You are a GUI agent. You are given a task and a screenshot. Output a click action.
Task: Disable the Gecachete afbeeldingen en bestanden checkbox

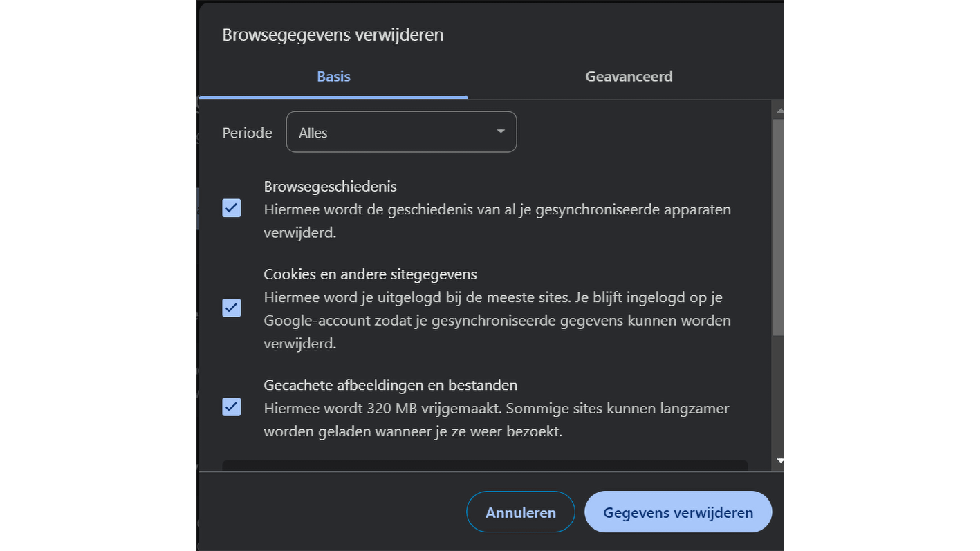[232, 407]
